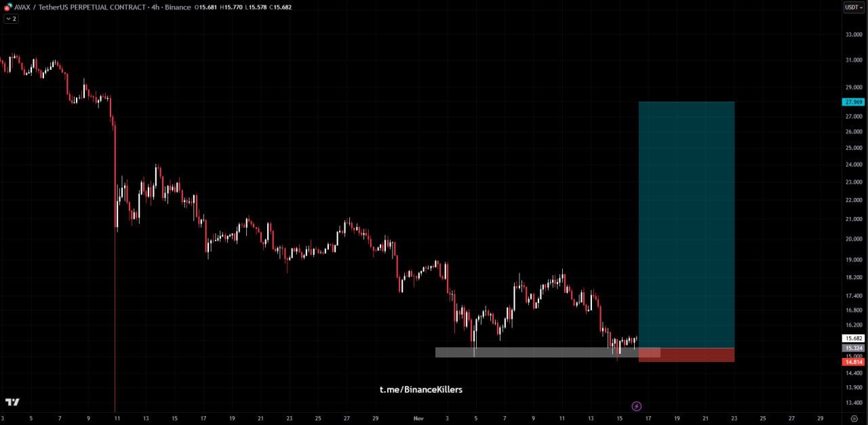868x425 pixels.
Task: Expand the collapsed indicators legend showing 2
Action: [x=11, y=19]
